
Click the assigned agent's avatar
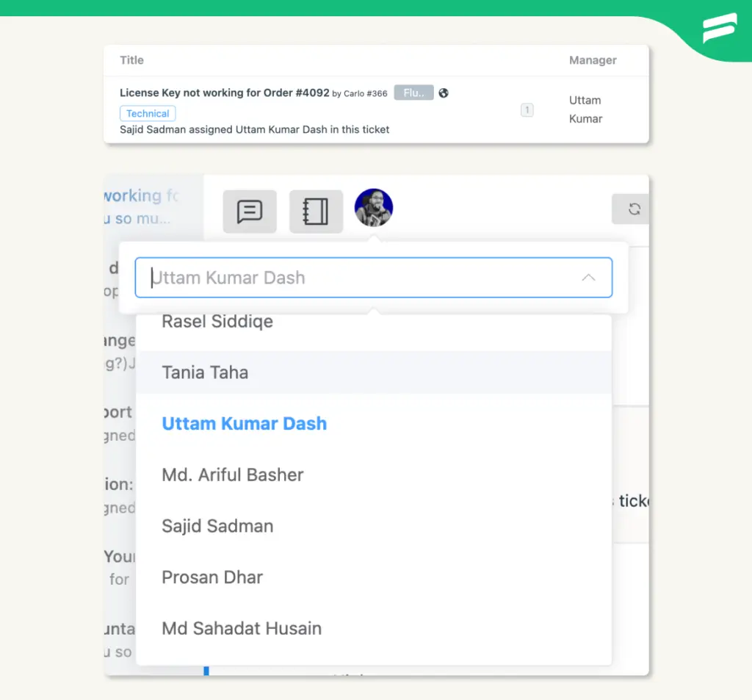(x=374, y=208)
